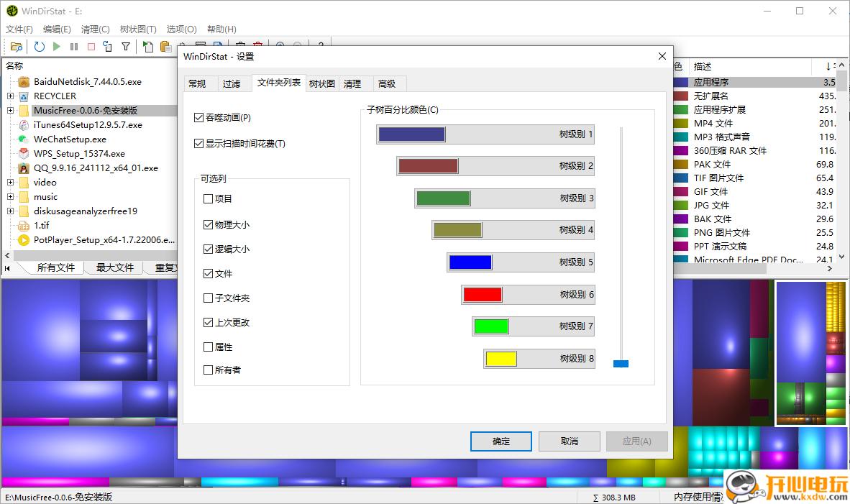Click the Paste toolbar icon
Screen dimensions: 850x504
[x=164, y=46]
